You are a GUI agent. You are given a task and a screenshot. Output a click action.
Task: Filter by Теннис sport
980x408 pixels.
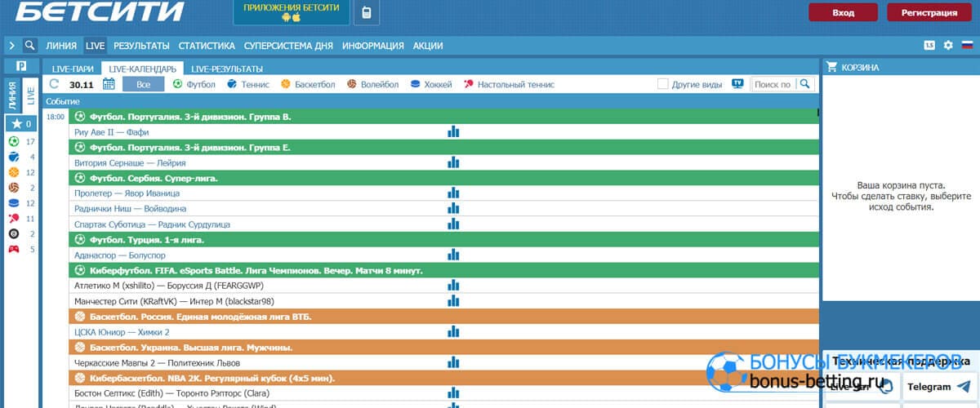[x=247, y=84]
